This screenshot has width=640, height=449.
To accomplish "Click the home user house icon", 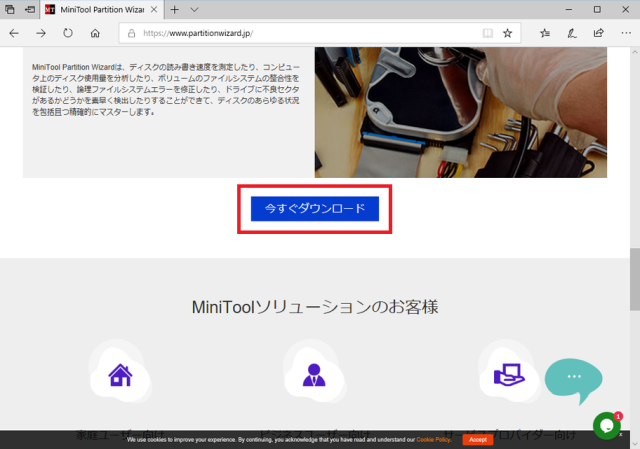I will [x=120, y=375].
